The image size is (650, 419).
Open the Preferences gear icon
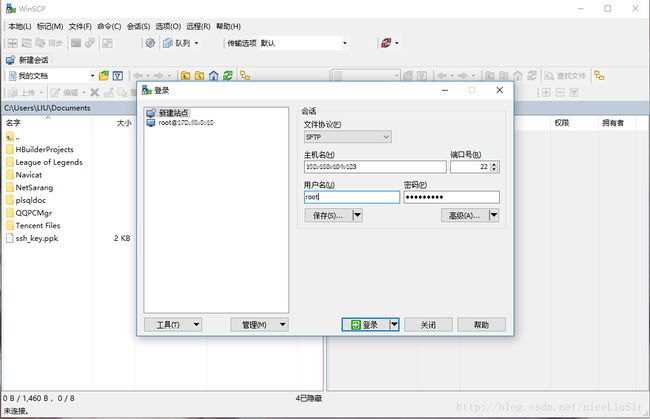pyautogui.click(x=150, y=43)
